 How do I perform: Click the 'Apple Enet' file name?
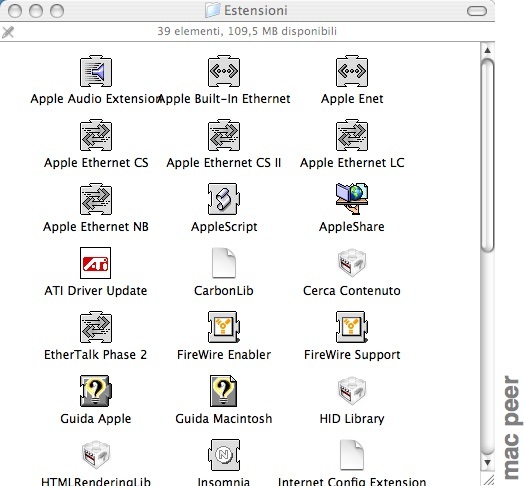(x=352, y=99)
